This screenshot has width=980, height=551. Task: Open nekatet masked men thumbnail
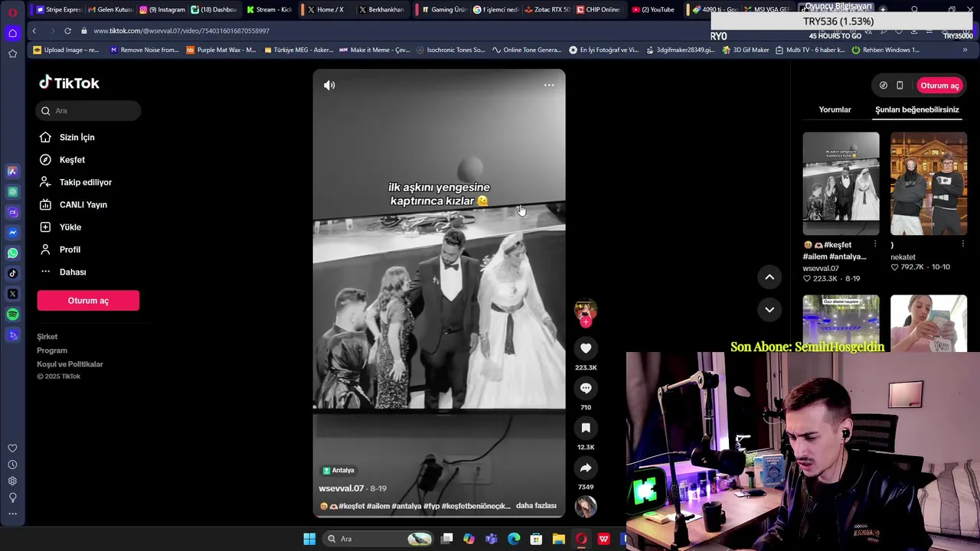929,184
